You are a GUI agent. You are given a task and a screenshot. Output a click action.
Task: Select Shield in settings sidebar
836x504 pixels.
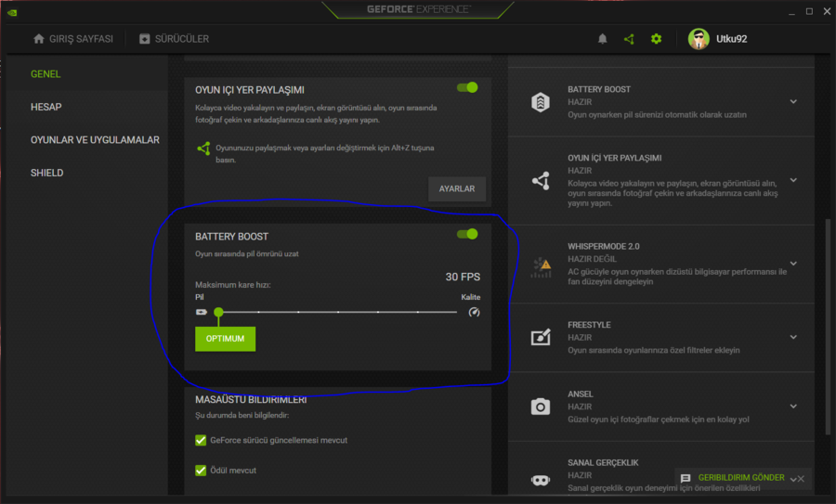(47, 174)
